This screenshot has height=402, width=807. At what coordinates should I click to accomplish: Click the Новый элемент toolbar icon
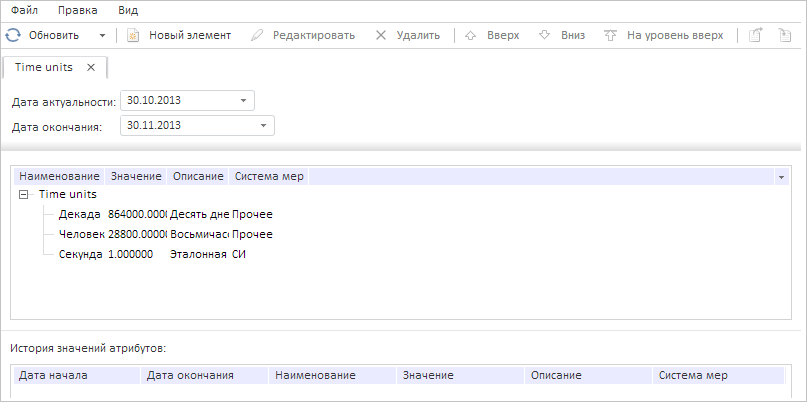[x=132, y=35]
